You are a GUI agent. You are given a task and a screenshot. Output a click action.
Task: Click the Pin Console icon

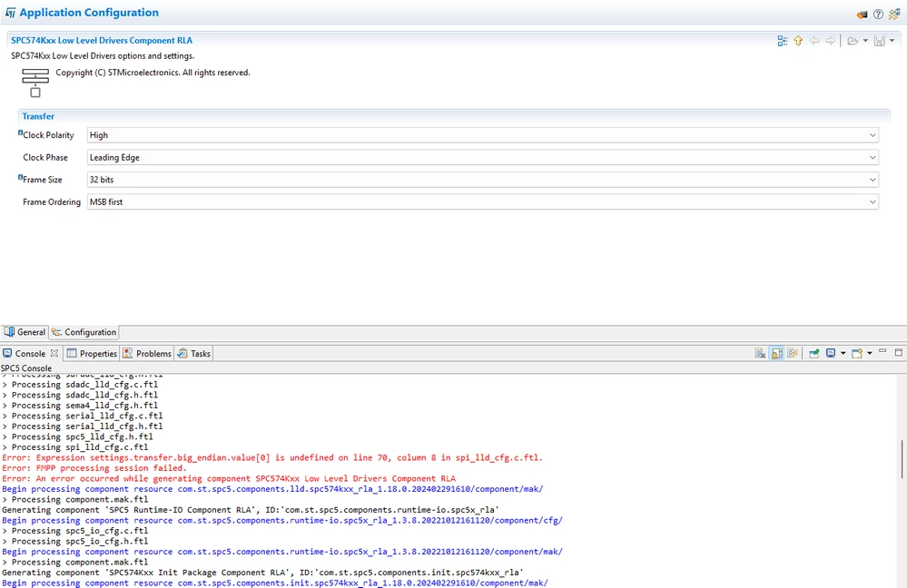pos(813,353)
